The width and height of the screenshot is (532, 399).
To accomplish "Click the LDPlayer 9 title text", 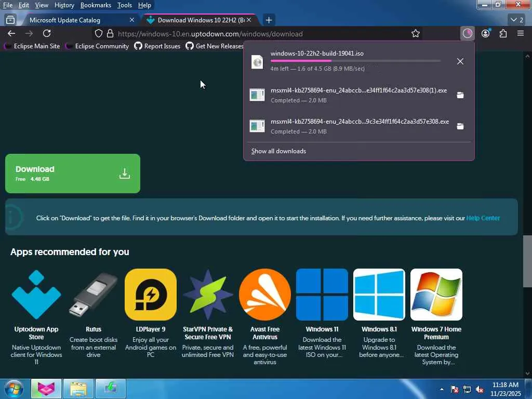I will (151, 329).
